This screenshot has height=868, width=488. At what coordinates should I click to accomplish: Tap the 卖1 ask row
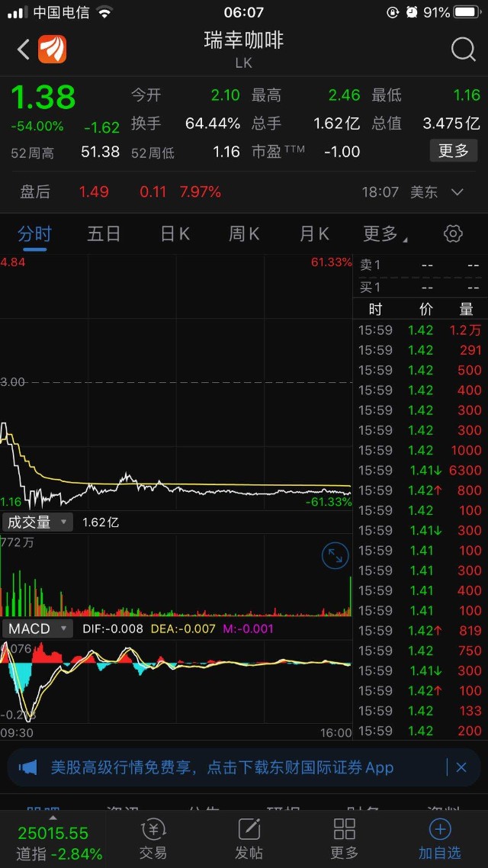(x=420, y=265)
